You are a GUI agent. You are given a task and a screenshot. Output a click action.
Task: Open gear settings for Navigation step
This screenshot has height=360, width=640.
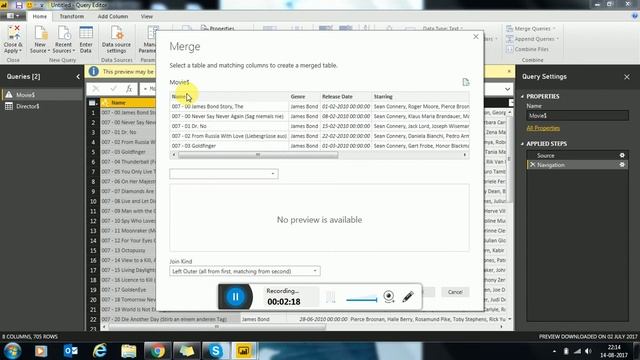click(x=622, y=165)
